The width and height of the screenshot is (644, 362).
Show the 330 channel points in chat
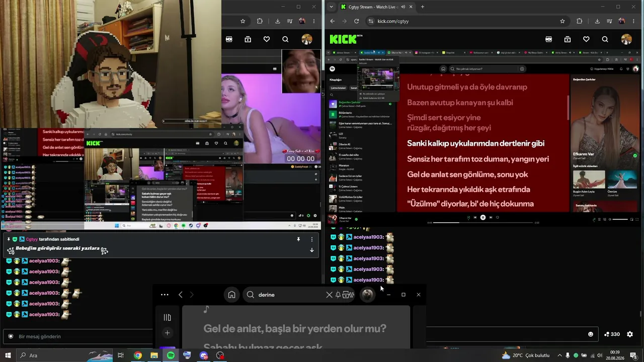[611, 334]
